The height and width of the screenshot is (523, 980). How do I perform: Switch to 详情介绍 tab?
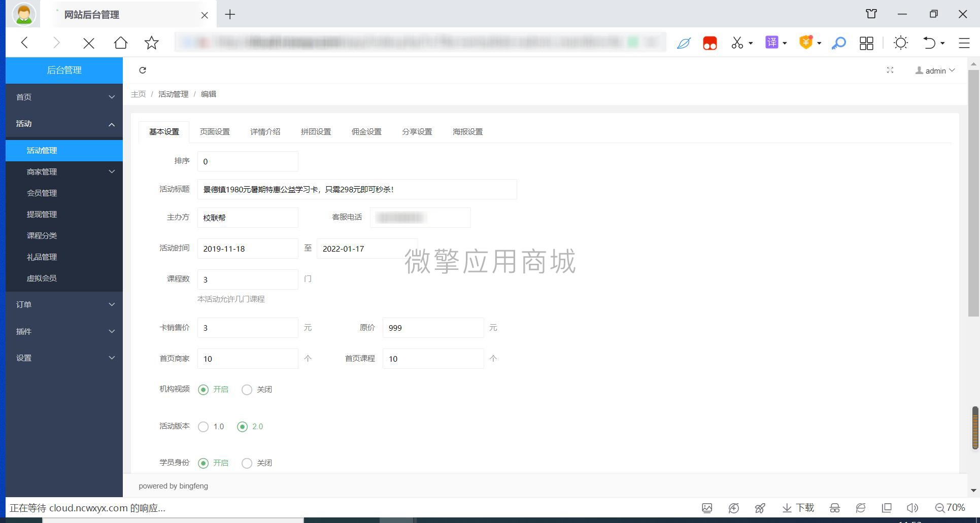coord(265,132)
